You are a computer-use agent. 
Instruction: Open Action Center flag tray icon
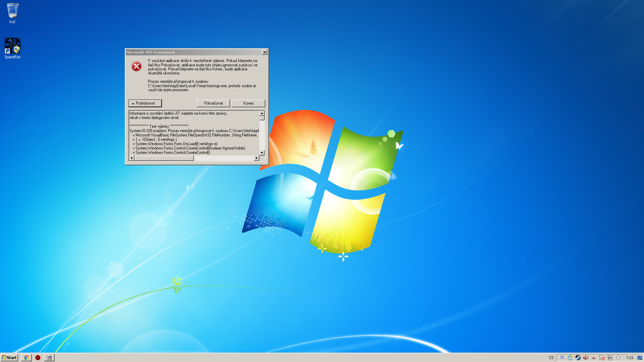tap(602, 358)
